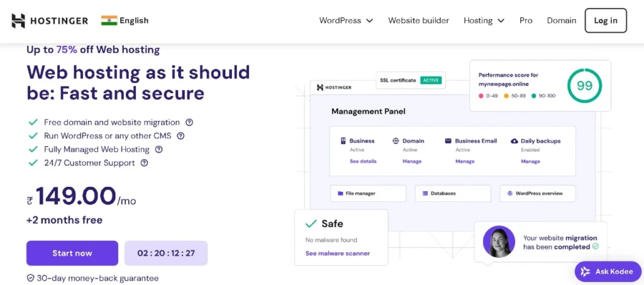Viewport: 644px width, 285px height.
Task: Click help icon beside 24/7 Customer Support
Action: click(x=144, y=163)
